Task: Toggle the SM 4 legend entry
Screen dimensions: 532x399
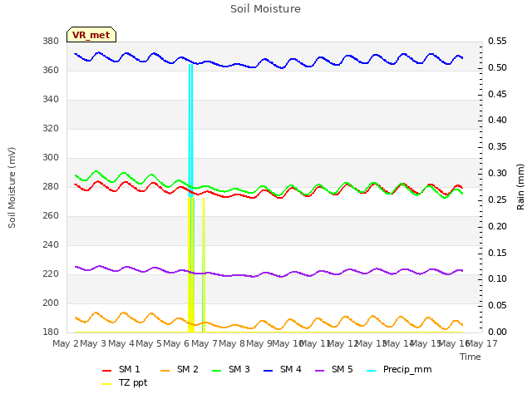Action: point(283,369)
